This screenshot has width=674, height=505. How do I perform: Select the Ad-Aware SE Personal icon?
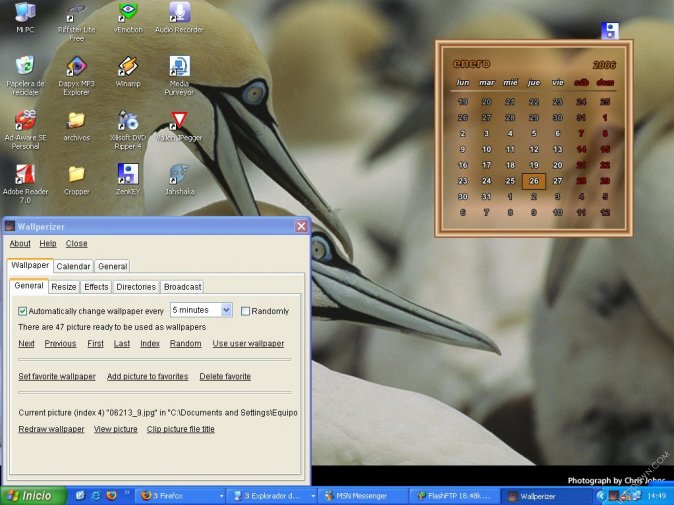[24, 122]
